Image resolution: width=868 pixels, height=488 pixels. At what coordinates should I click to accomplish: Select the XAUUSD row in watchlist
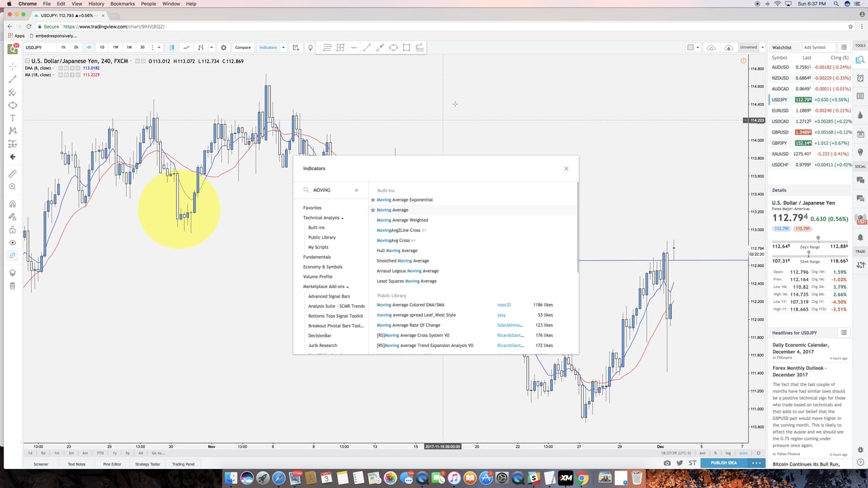(810, 154)
